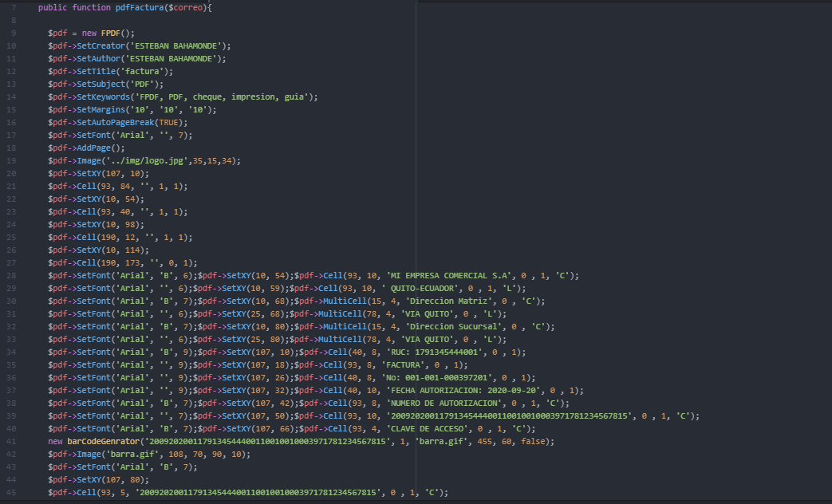This screenshot has height=504, width=832.
Task: Click the 'Direccion Sucursal' string
Action: pyautogui.click(x=450, y=326)
